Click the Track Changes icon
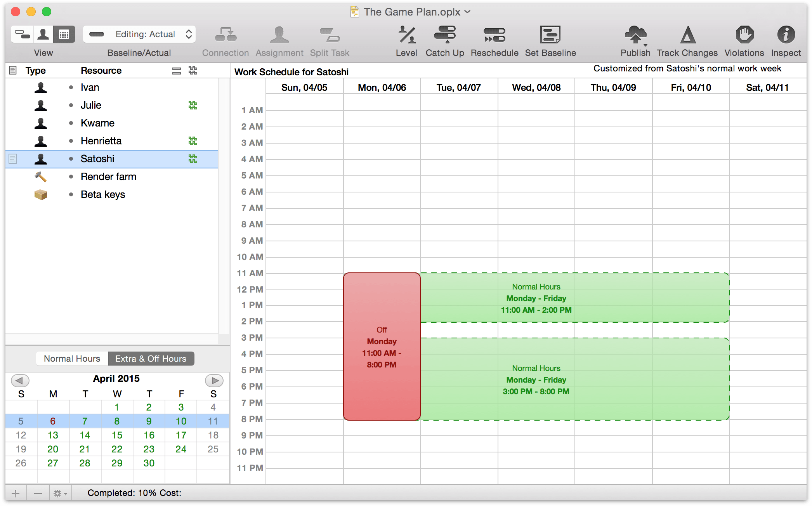 [x=687, y=35]
